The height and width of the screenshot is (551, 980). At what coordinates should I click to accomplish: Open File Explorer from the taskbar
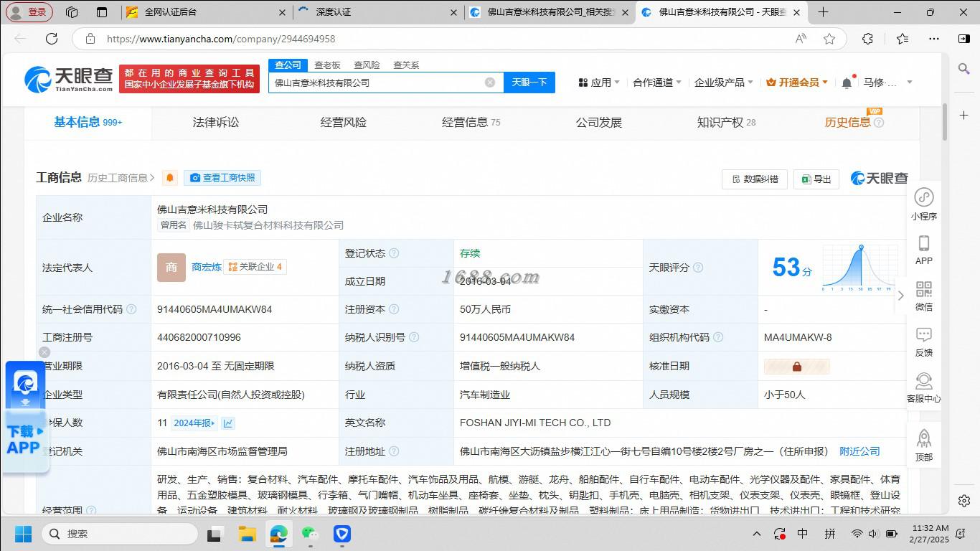click(247, 534)
